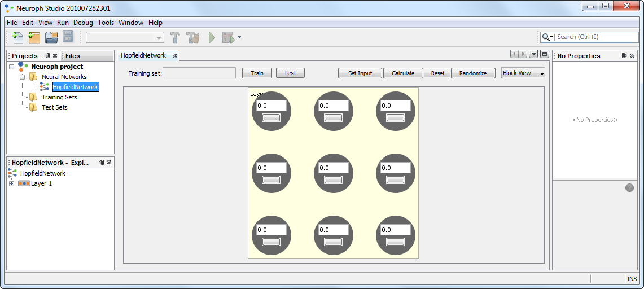This screenshot has height=289, width=644.
Task: Switch to the Files tab
Action: 73,56
